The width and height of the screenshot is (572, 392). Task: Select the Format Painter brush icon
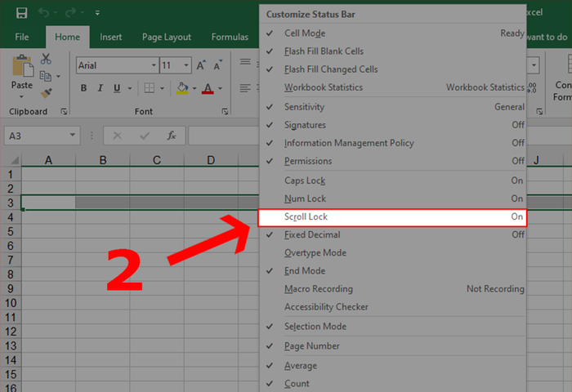coord(46,93)
